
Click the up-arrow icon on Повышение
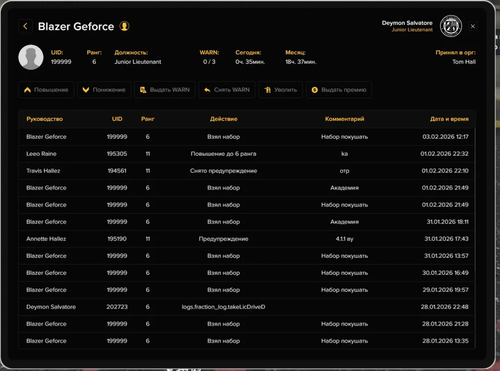[x=27, y=90]
